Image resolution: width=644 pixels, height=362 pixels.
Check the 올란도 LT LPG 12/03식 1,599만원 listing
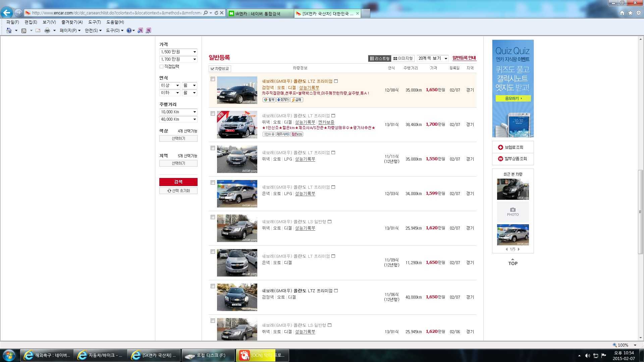coord(213,183)
